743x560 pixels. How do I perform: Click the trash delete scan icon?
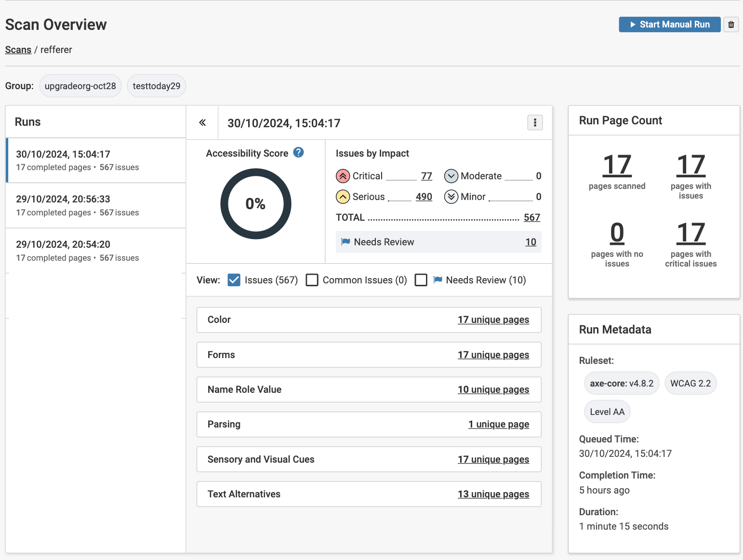click(731, 25)
